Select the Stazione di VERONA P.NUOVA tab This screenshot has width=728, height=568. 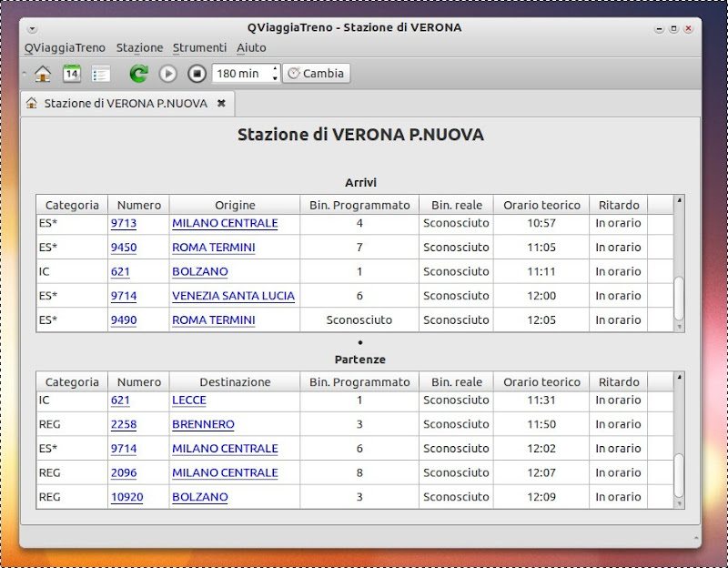[x=127, y=103]
